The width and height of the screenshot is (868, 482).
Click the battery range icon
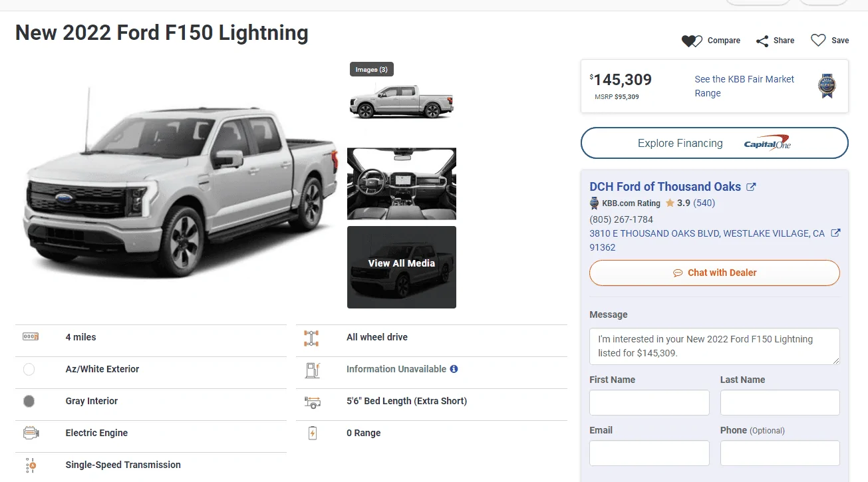tap(313, 433)
